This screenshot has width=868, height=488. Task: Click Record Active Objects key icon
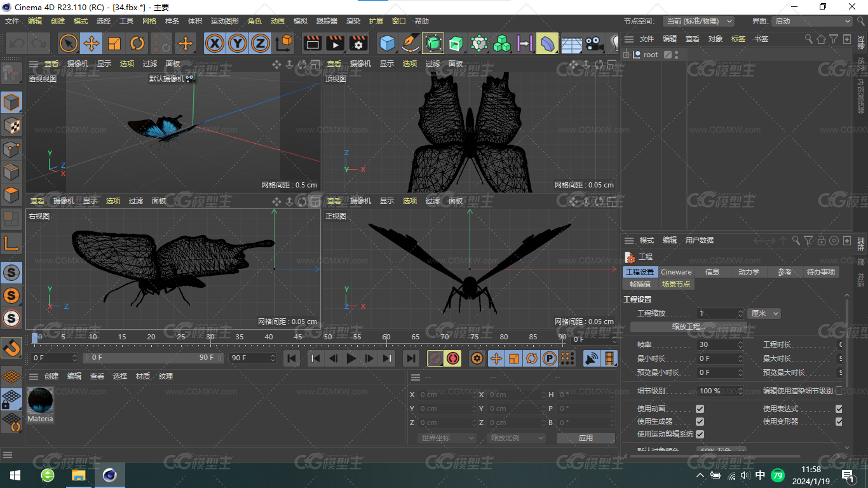pos(435,358)
